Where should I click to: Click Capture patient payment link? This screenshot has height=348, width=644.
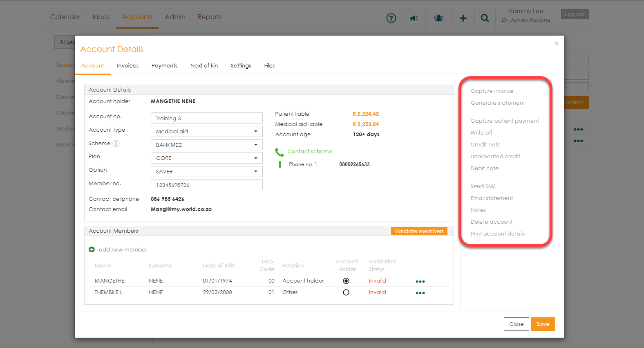click(505, 121)
